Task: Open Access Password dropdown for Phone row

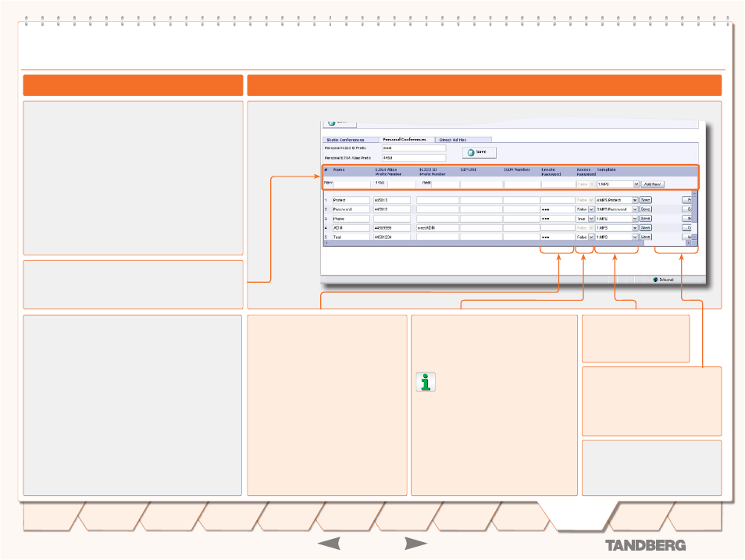Action: pyautogui.click(x=585, y=219)
